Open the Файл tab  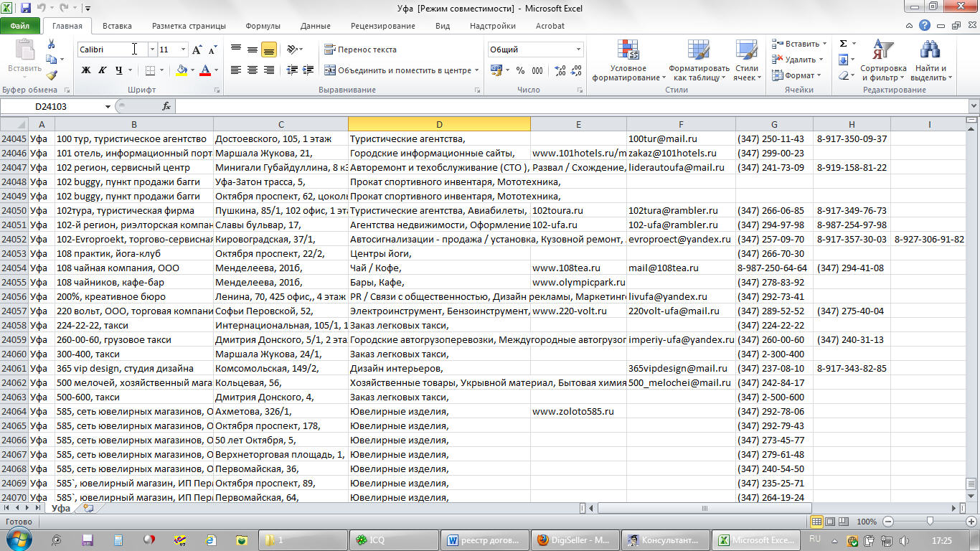click(20, 26)
